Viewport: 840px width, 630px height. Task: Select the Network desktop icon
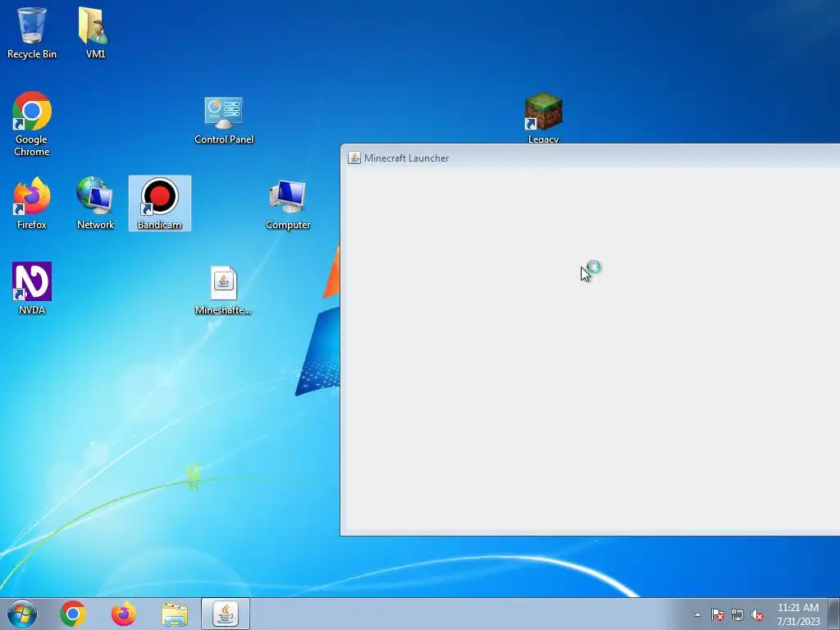pyautogui.click(x=95, y=203)
